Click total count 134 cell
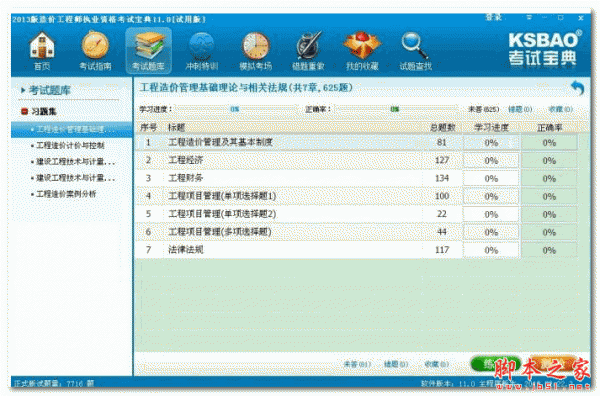 [442, 178]
